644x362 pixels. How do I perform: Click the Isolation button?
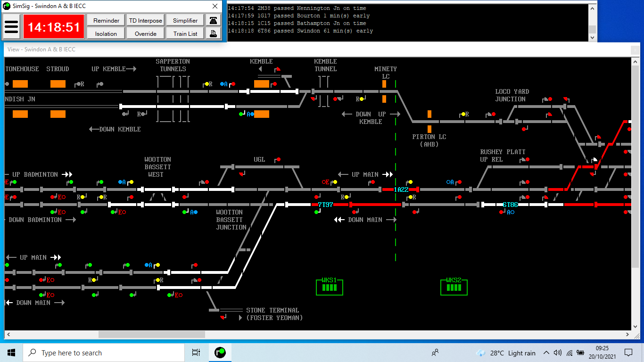106,33
